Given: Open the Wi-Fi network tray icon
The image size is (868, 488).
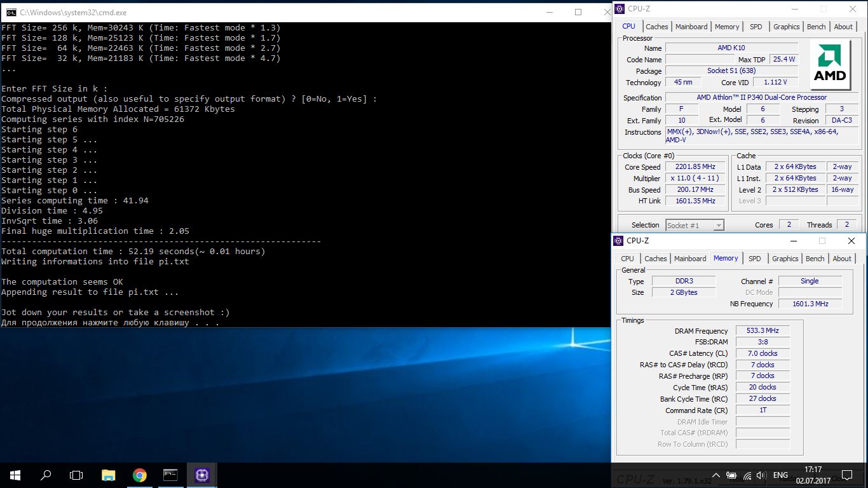Looking at the screenshot, I should click(x=746, y=475).
